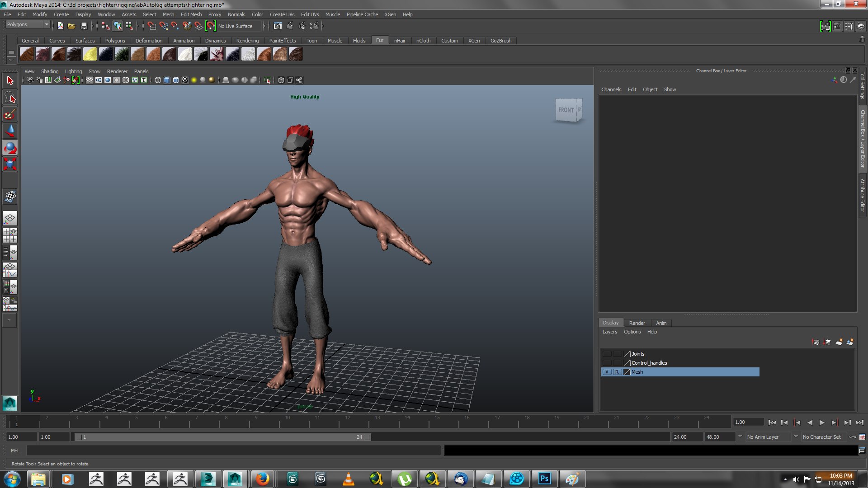Click the Show Manipulator checkered icon
The width and height of the screenshot is (868, 488).
coord(10,197)
